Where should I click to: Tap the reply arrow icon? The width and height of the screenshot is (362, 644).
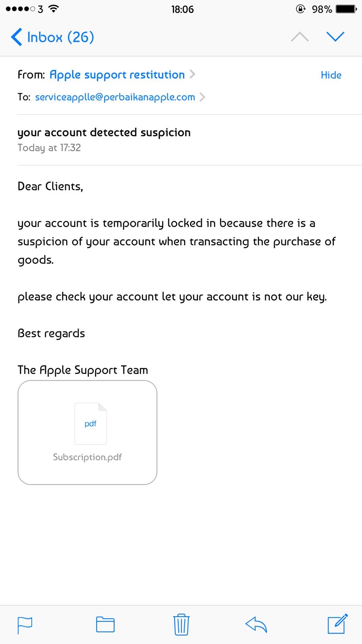coord(256,625)
